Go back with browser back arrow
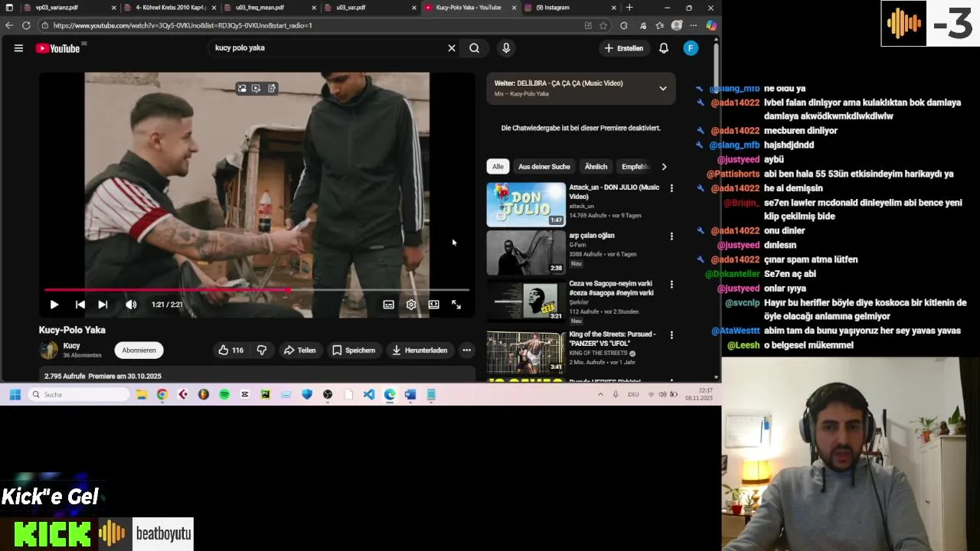This screenshot has width=980, height=551. pyautogui.click(x=9, y=25)
